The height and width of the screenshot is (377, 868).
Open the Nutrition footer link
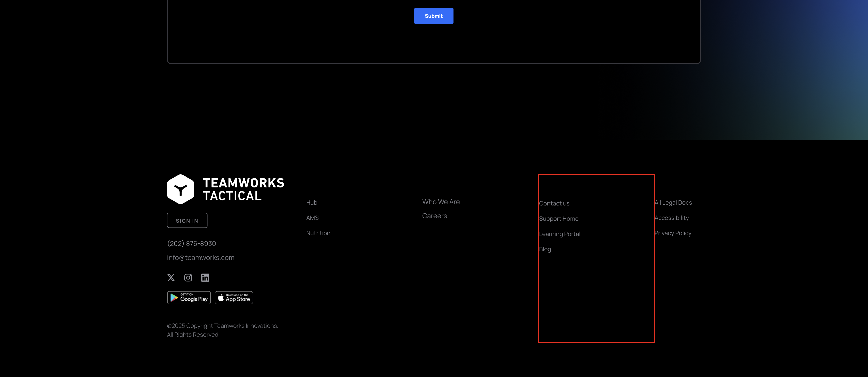tap(318, 233)
